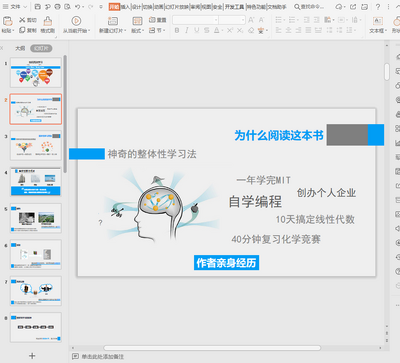Switch to the 大纲 outline pane tab
The image size is (400, 363).
point(20,48)
